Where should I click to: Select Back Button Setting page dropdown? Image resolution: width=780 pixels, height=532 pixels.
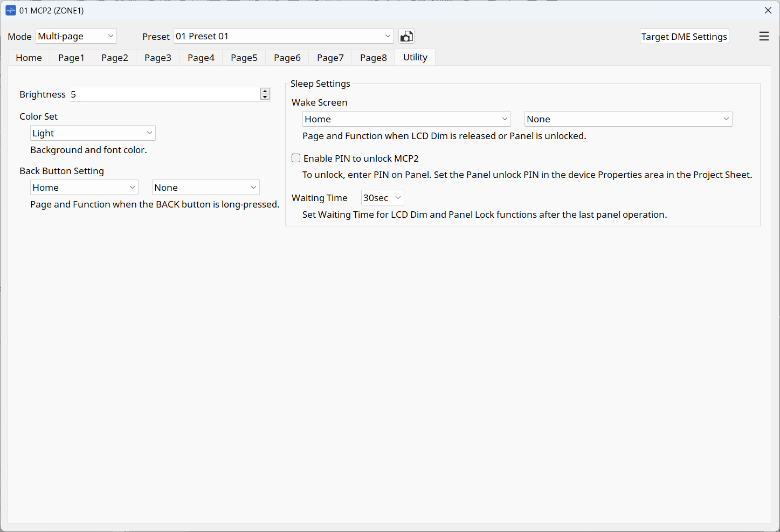point(84,188)
